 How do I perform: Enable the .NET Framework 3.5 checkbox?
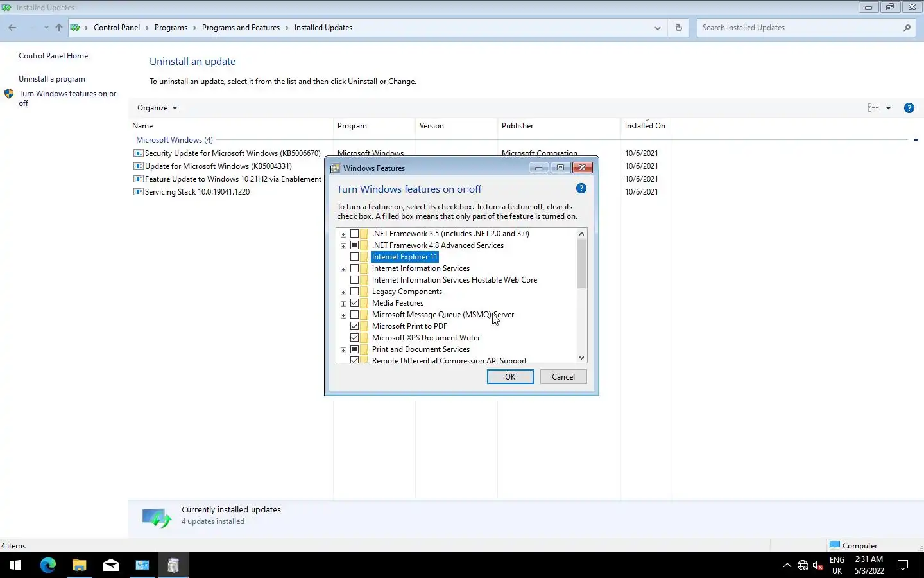pyautogui.click(x=354, y=234)
